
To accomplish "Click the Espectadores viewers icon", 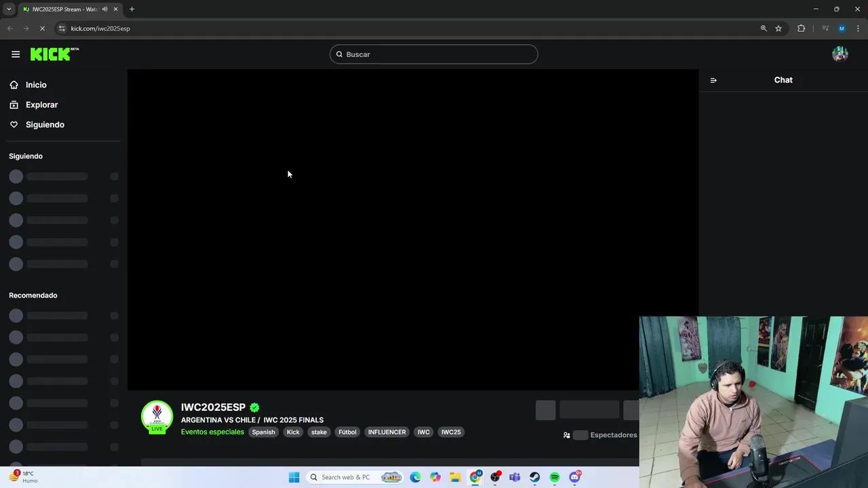I will 567,435.
